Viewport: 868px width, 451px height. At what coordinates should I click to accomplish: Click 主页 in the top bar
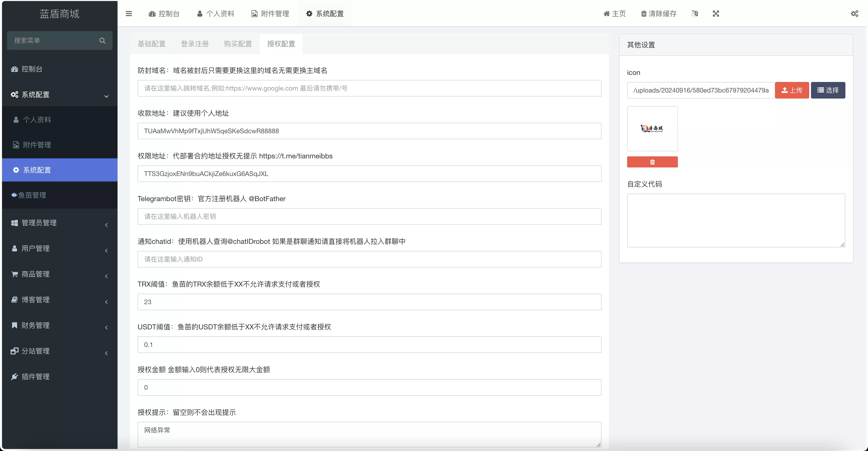coord(614,14)
